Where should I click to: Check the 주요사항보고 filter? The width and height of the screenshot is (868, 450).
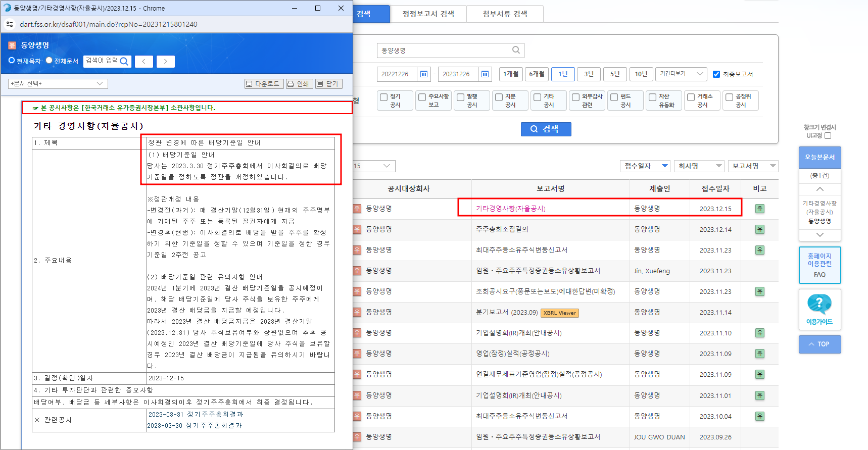click(x=422, y=97)
